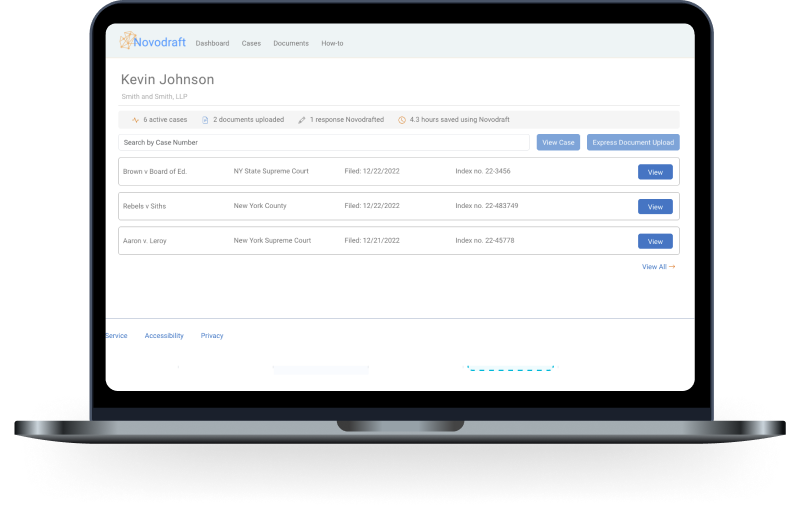This screenshot has width=801, height=507.
Task: Click the response Novodrafted pencil icon
Action: [x=301, y=120]
